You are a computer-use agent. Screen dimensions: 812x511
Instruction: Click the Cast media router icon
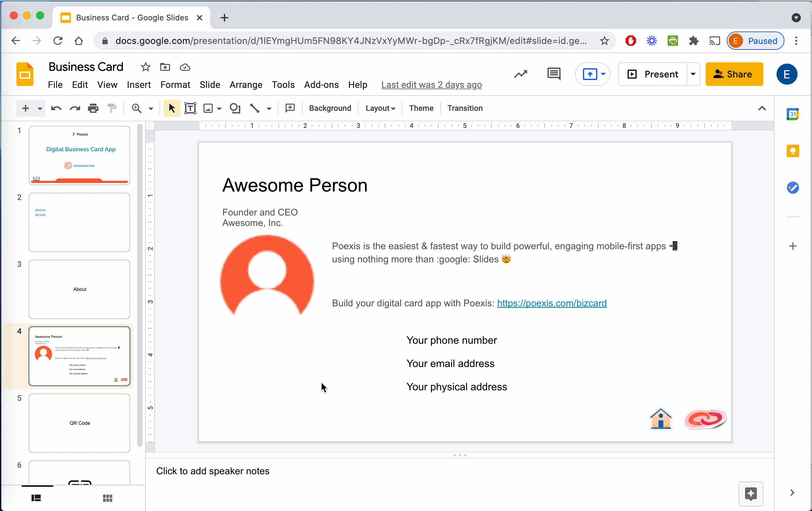click(x=714, y=41)
